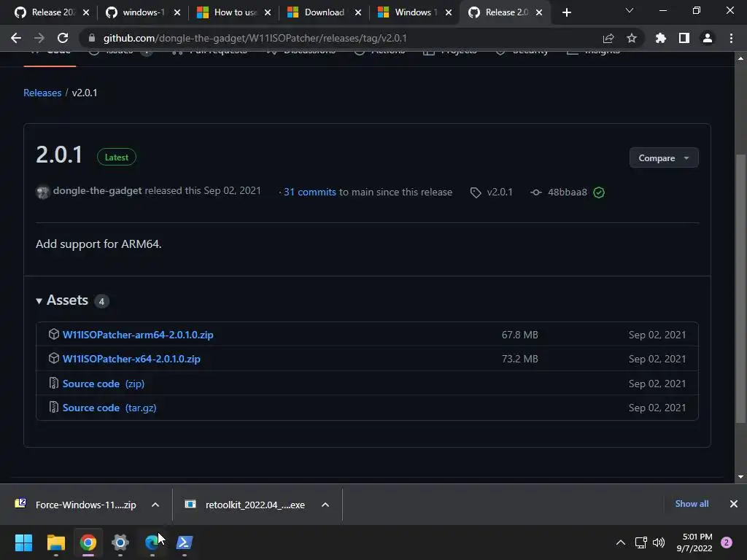Click the x64 package cube icon
The height and width of the screenshot is (560, 747).
tap(54, 358)
